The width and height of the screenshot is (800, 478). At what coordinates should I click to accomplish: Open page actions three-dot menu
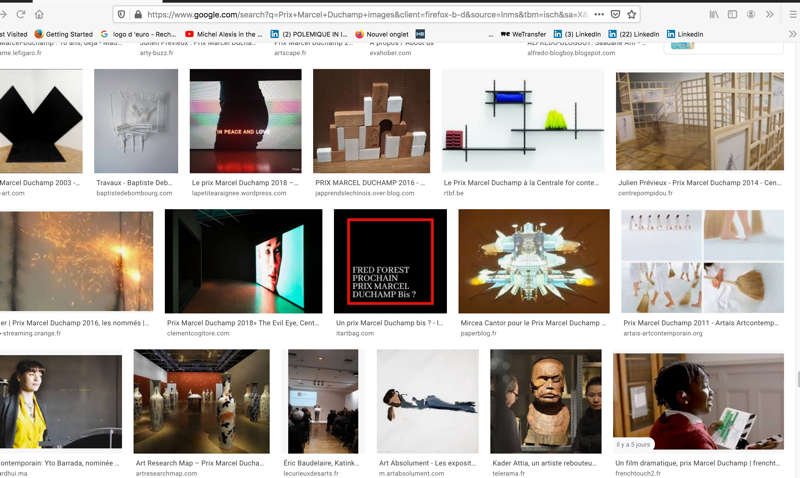[598, 14]
